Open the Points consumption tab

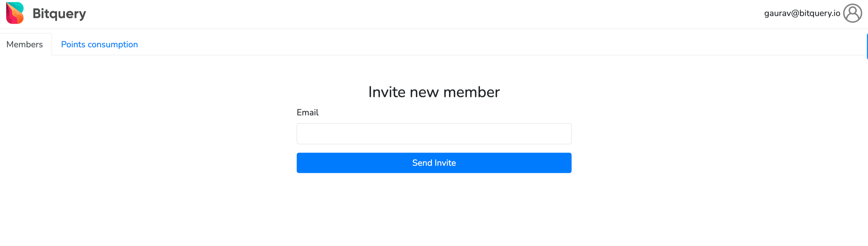click(100, 44)
